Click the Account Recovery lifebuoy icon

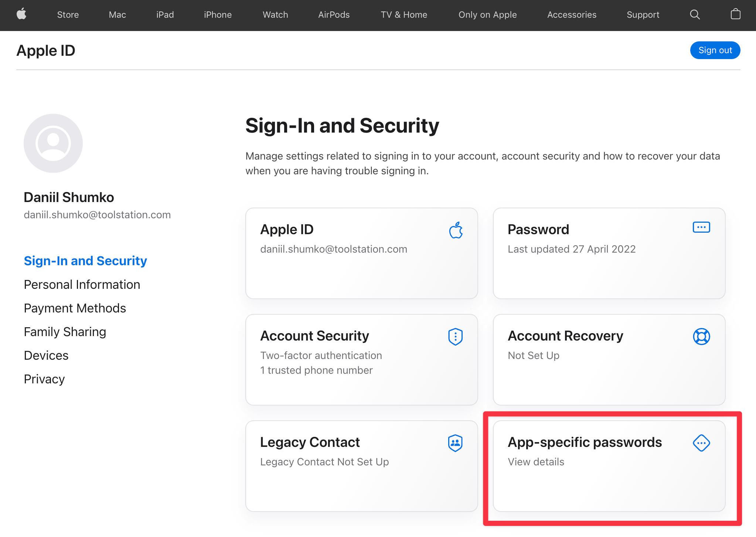[701, 336]
